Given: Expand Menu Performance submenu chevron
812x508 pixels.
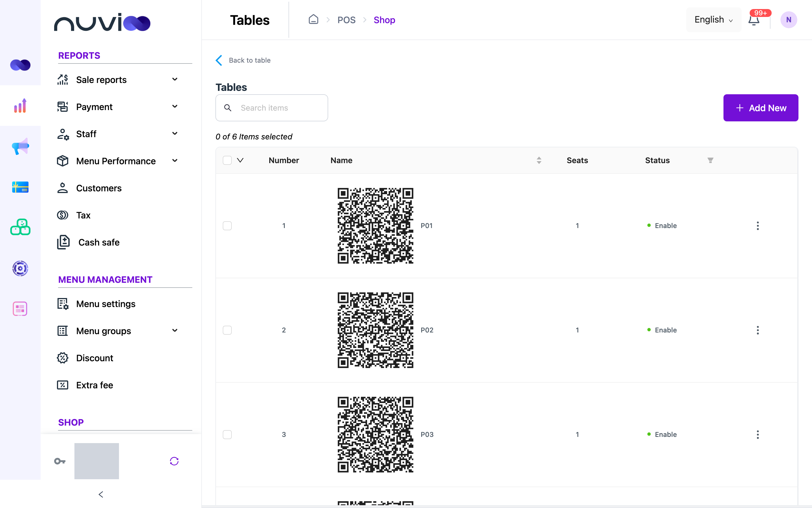Looking at the screenshot, I should pyautogui.click(x=175, y=161).
